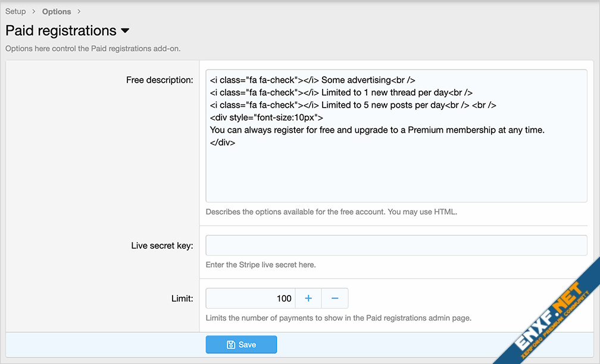Click the chevron after Options breadcrumb
Image resolution: width=600 pixels, height=364 pixels.
click(x=79, y=11)
